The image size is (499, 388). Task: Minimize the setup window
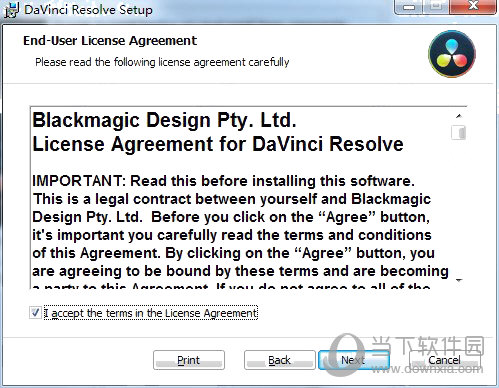pyautogui.click(x=409, y=6)
